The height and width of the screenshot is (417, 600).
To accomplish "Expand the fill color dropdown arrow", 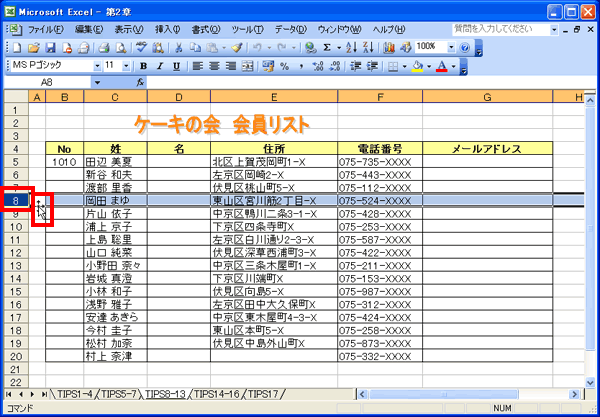I will 429,67.
